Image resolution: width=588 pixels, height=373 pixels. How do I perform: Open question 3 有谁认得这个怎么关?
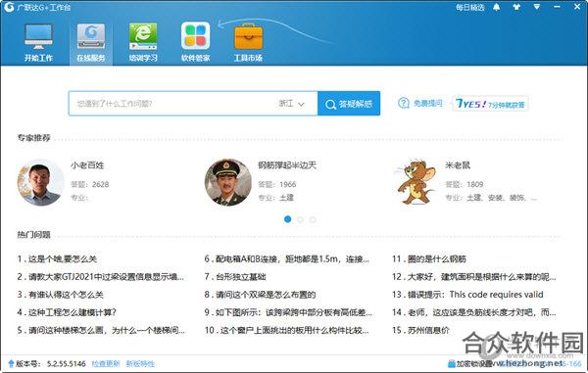click(60, 295)
